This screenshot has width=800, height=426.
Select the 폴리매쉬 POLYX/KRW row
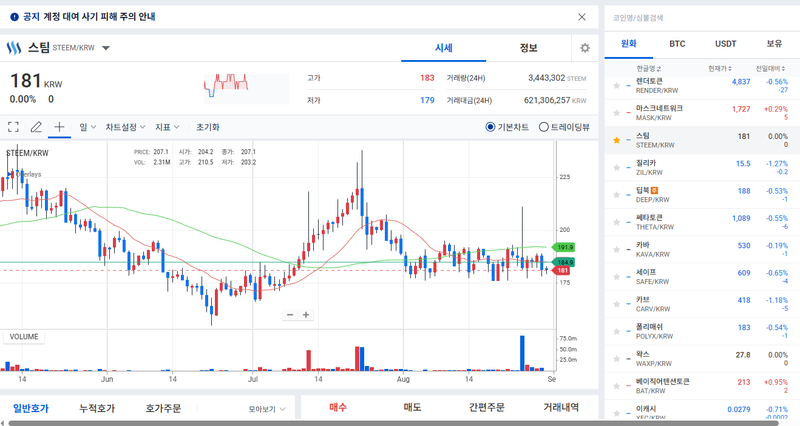(702, 332)
